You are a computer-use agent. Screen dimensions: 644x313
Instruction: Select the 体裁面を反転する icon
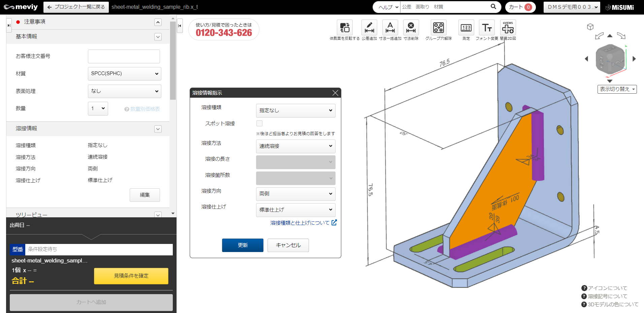pos(345,28)
